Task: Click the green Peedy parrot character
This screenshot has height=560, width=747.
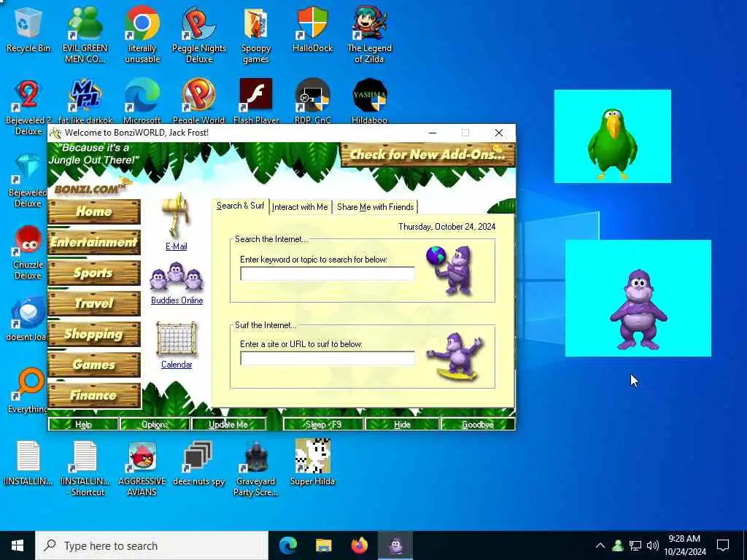Action: pos(612,144)
